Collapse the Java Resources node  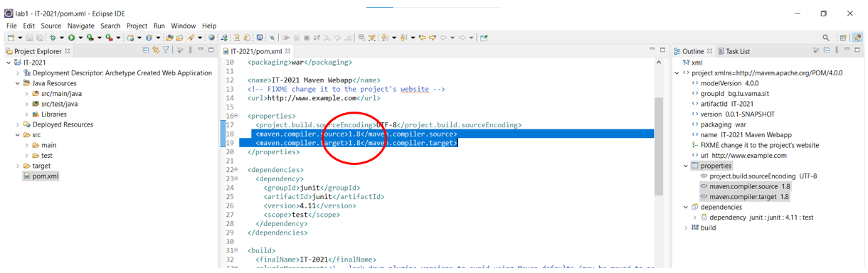pyautogui.click(x=18, y=83)
